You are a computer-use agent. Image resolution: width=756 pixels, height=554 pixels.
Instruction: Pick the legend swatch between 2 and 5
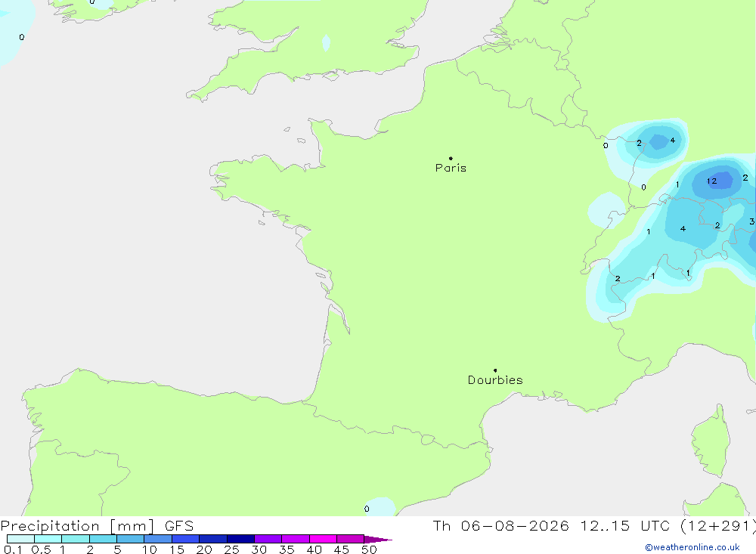[x=103, y=539]
